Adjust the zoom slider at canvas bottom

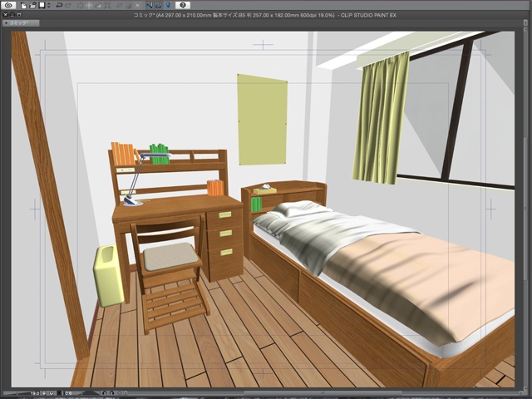click(17, 393)
